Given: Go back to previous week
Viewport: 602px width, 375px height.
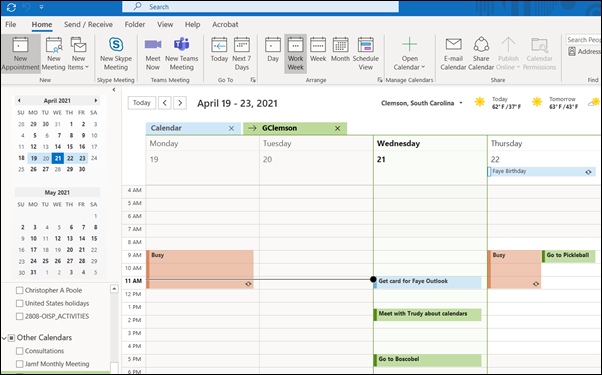Looking at the screenshot, I should coord(165,103).
